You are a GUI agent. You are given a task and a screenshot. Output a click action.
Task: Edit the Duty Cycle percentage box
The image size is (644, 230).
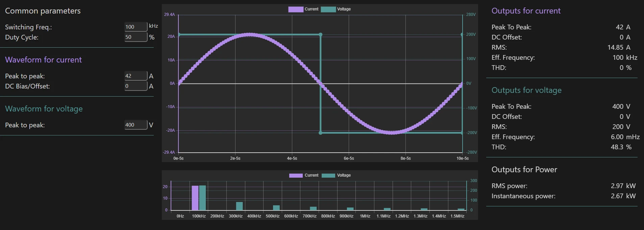coord(135,37)
